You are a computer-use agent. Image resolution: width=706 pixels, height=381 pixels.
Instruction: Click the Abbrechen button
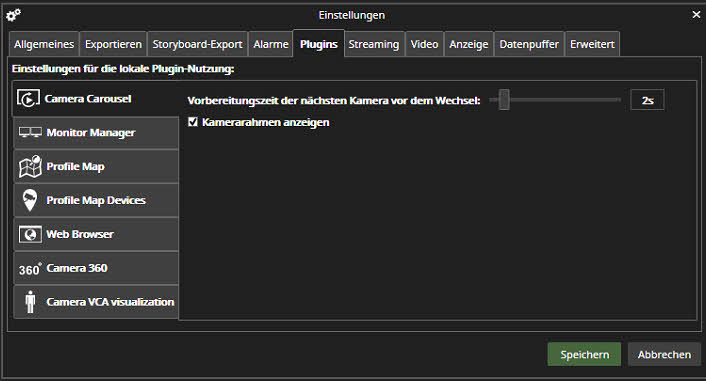tap(664, 354)
